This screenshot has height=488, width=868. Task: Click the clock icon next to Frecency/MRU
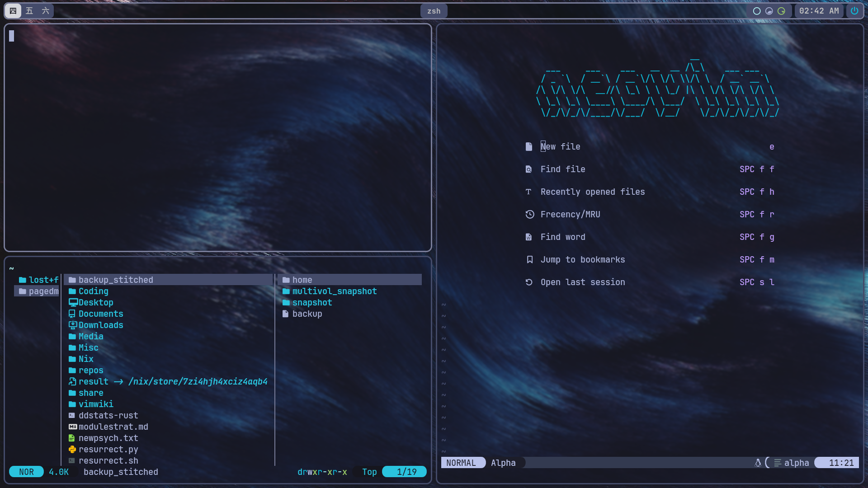pos(529,214)
